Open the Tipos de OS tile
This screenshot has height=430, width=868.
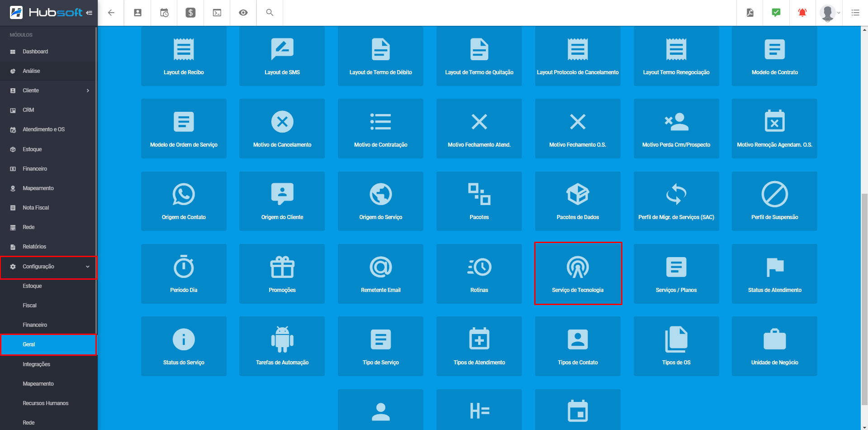click(676, 346)
